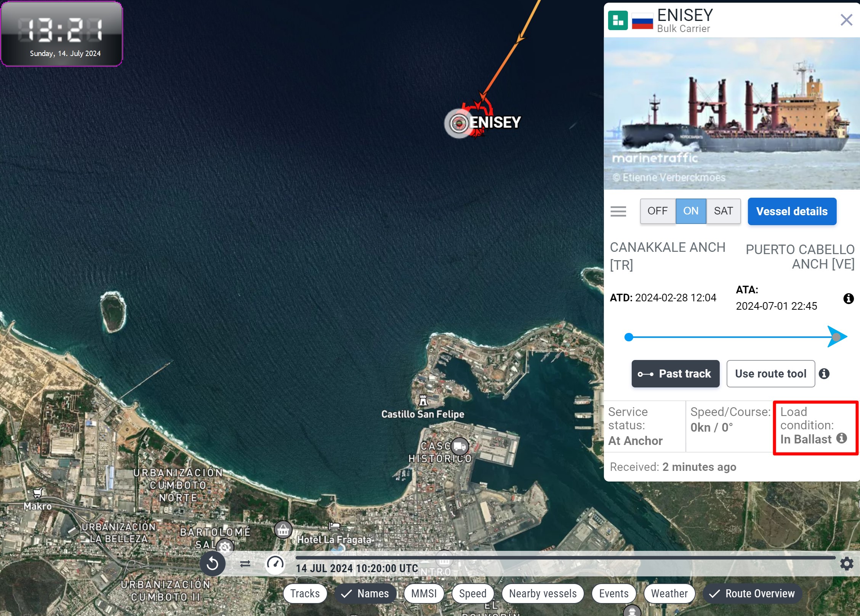This screenshot has width=860, height=616.
Task: Toggle Route Overview chip off
Action: click(752, 594)
